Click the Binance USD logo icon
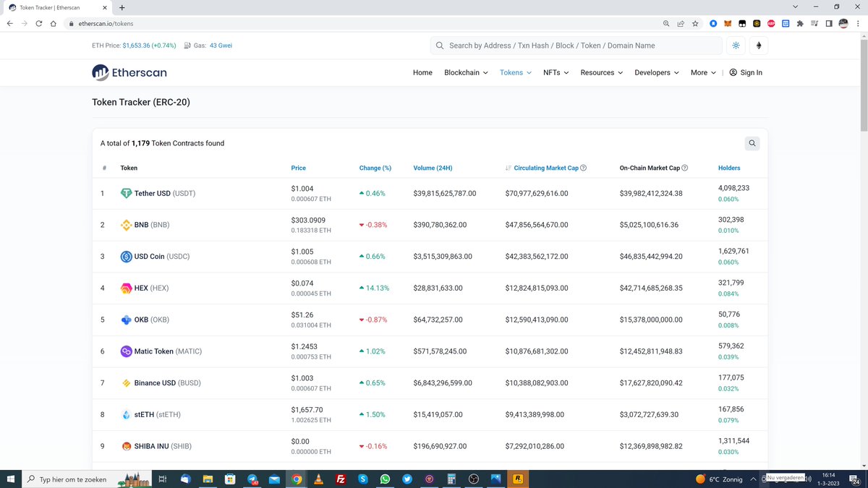Image resolution: width=868 pixels, height=488 pixels. click(126, 383)
